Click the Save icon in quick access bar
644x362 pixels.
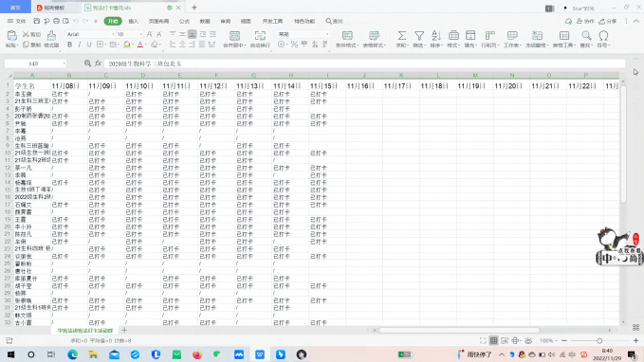tap(37, 21)
